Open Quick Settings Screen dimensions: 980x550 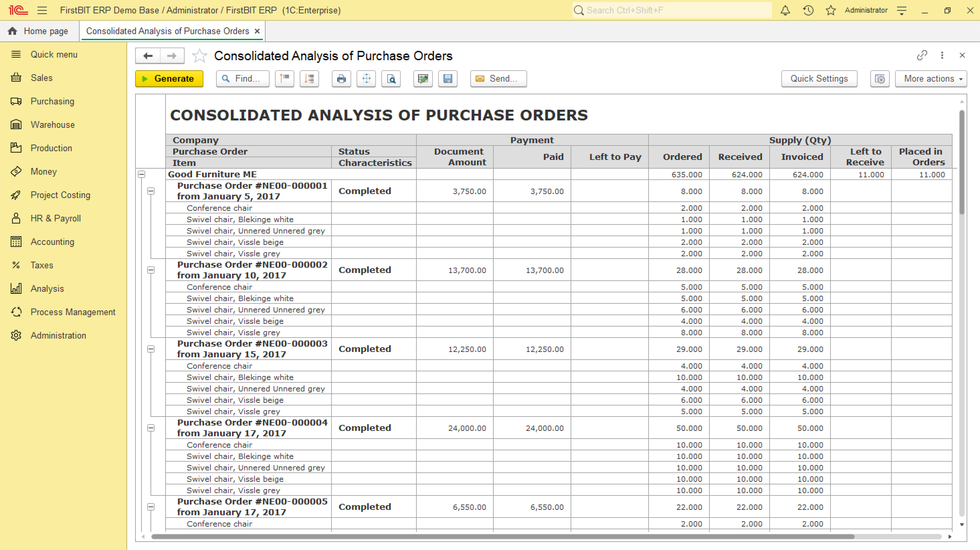[x=819, y=79]
